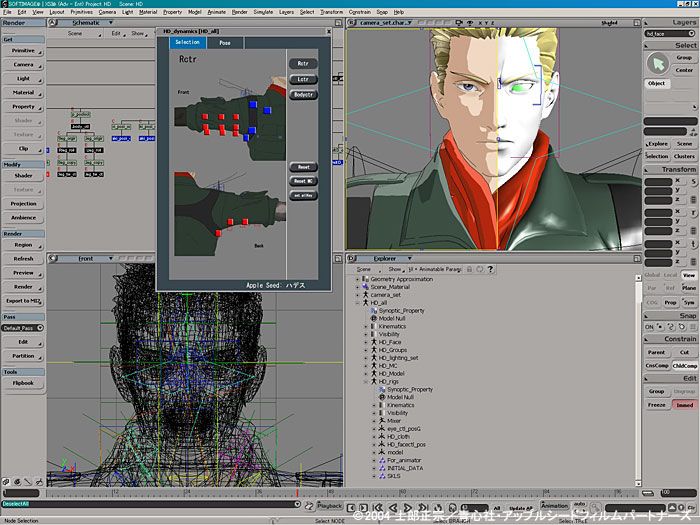700x525 pixels.
Task: Click the Region button under Render
Action: tap(23, 245)
